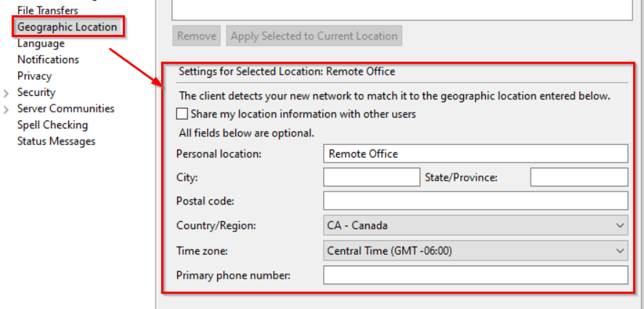This screenshot has width=644, height=309.
Task: Go to Privacy settings
Action: 34,75
